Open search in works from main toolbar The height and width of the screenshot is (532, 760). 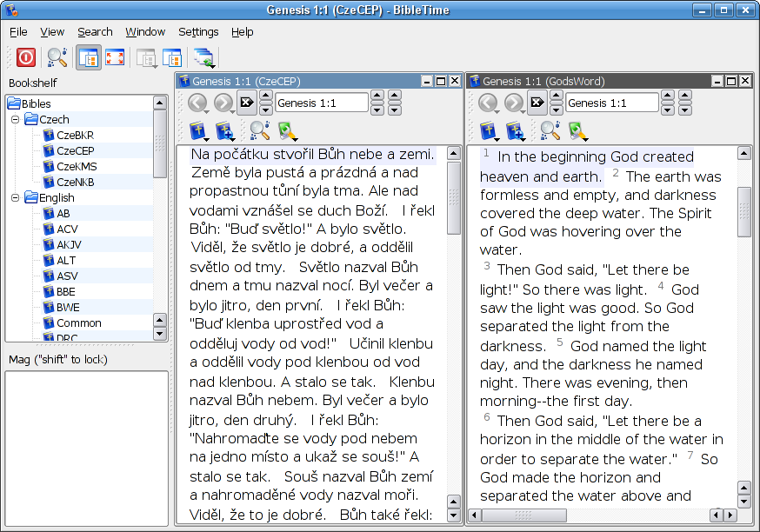(x=57, y=57)
